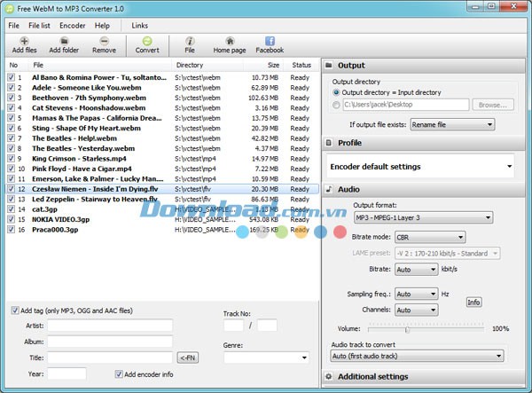532x393 pixels.
Task: Select The Beatles - Yesterday.webm row
Action: tap(162, 148)
